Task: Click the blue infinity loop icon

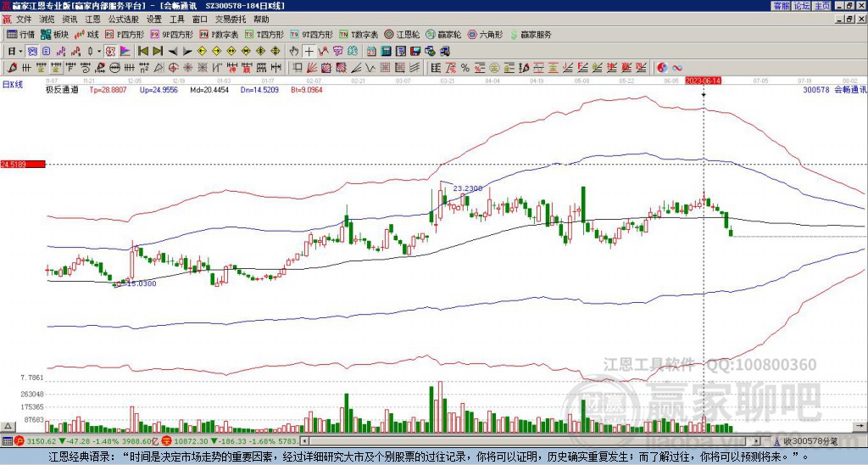Action: point(677,68)
